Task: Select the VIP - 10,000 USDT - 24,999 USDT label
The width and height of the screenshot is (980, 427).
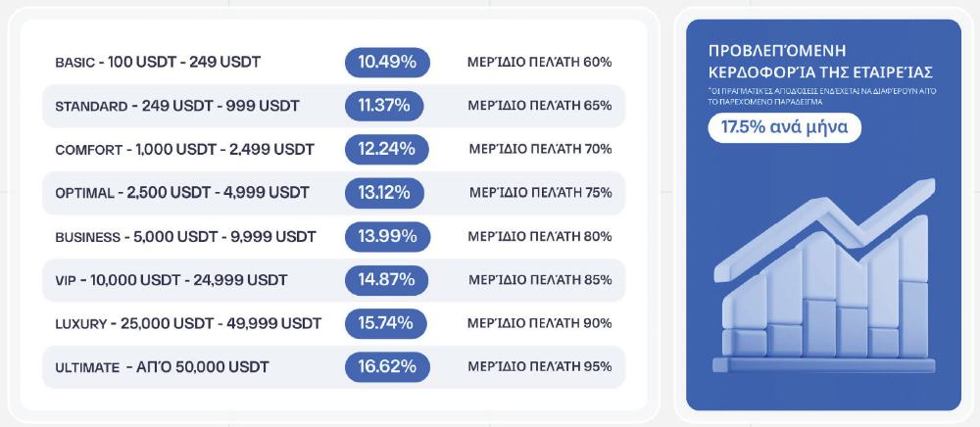Action: (171, 280)
